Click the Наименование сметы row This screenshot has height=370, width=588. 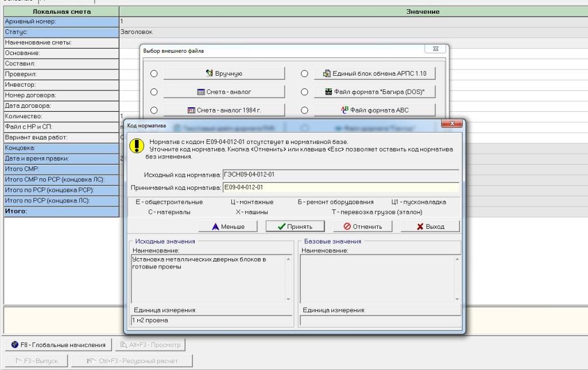[x=61, y=42]
